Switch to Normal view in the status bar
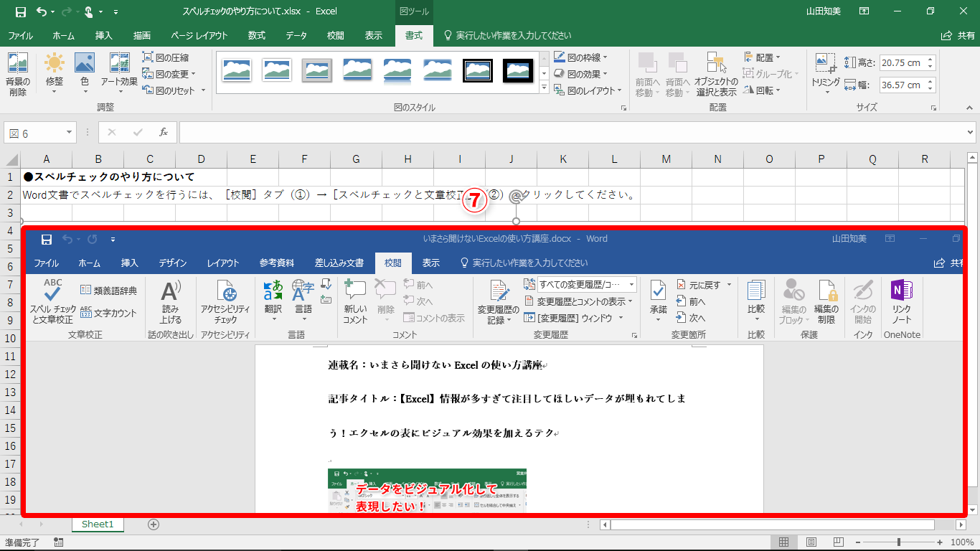This screenshot has width=980, height=551. 784,542
